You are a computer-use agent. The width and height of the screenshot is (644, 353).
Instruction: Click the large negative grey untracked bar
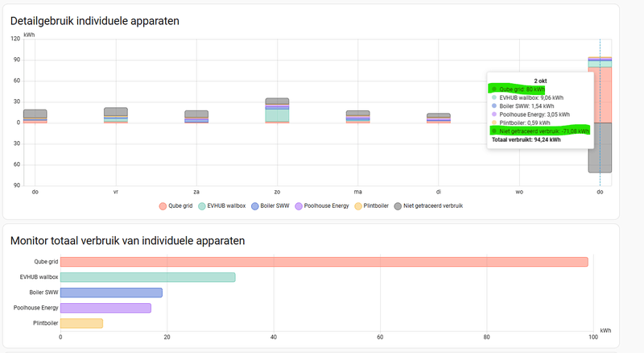(x=600, y=147)
